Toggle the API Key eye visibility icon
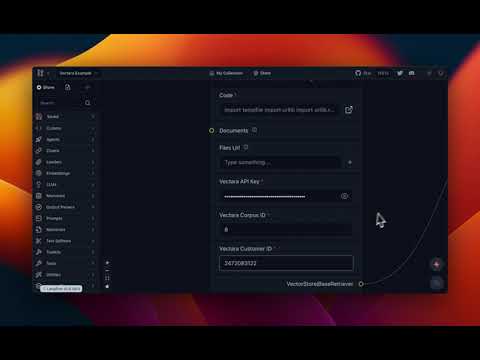480x360 pixels. coord(345,196)
